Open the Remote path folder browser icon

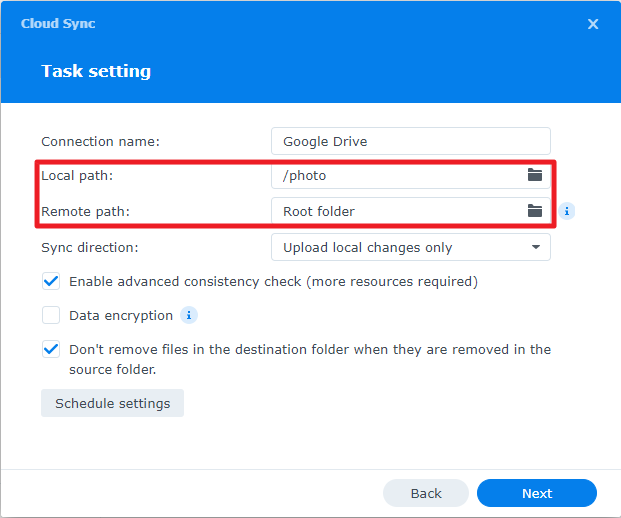click(535, 211)
